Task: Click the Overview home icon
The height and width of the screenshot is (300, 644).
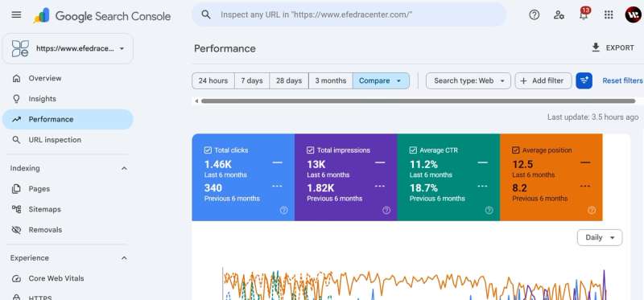Action: coord(16,78)
